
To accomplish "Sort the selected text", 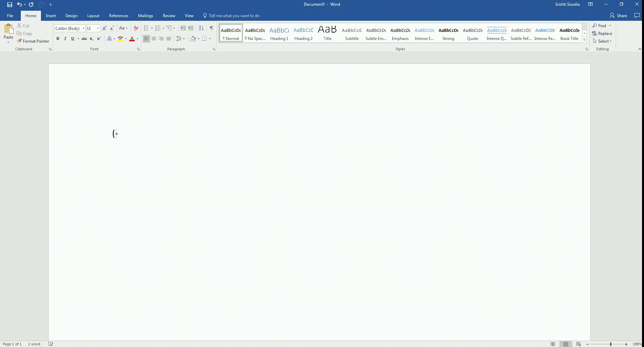I will point(201,29).
